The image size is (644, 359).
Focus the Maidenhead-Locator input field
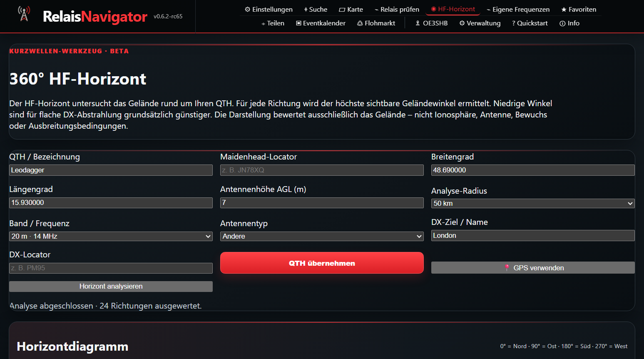(x=322, y=170)
